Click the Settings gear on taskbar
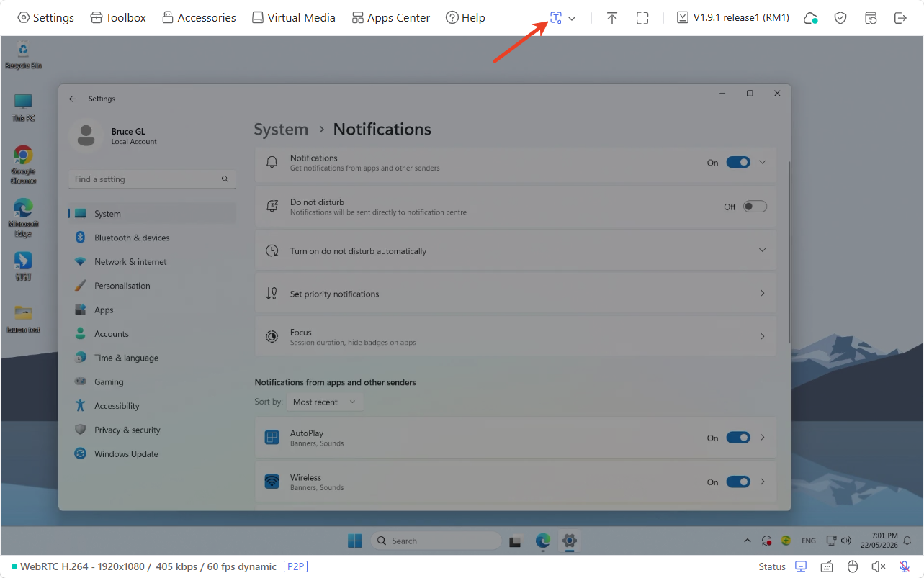The image size is (924, 578). click(x=570, y=541)
